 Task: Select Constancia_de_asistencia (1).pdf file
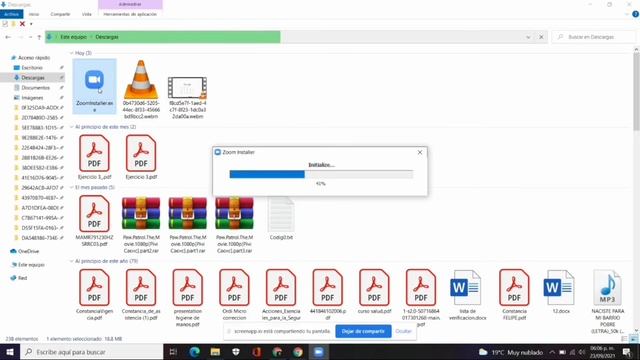(x=141, y=287)
